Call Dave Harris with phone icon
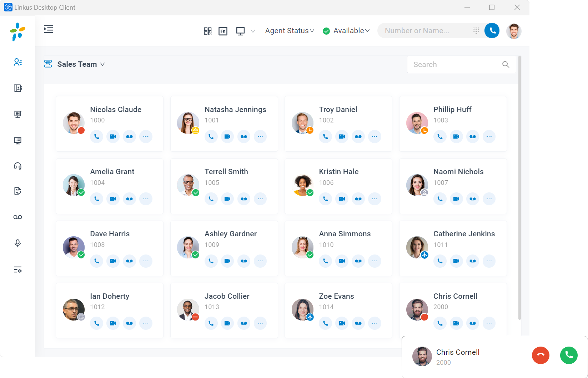Viewport: 588px width, 378px height. 97,261
